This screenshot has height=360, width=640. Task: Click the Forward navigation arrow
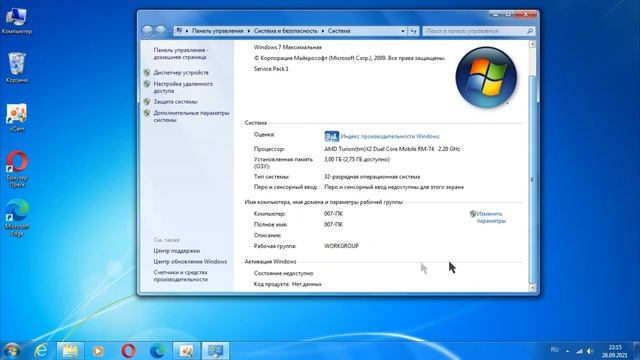click(160, 30)
